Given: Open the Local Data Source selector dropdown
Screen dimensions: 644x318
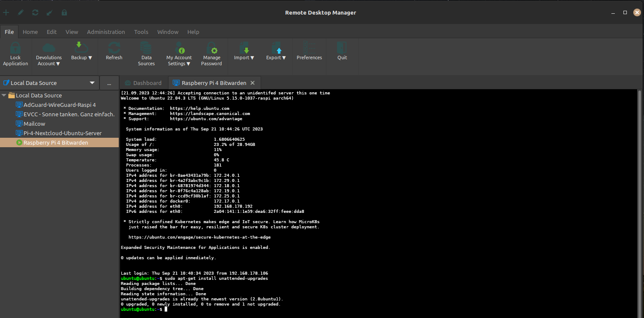Looking at the screenshot, I should click(92, 83).
